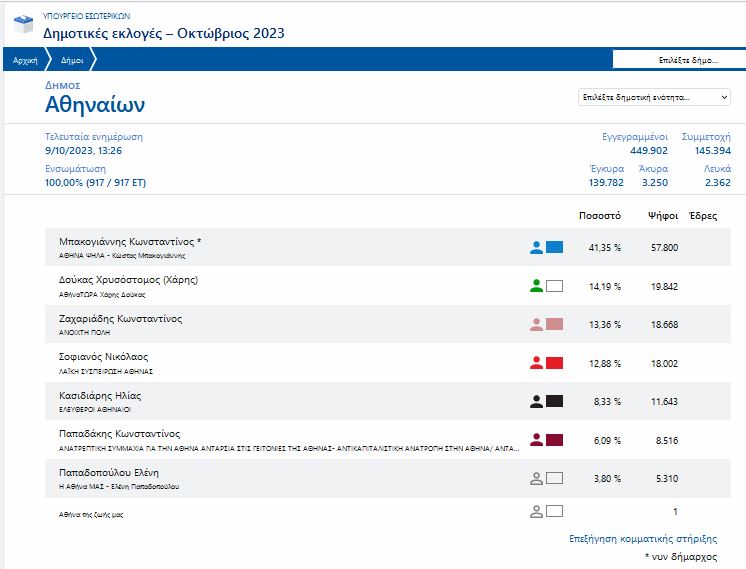Click maroon person icon for Παπαδάκης
This screenshot has height=569, width=746.
(x=536, y=439)
